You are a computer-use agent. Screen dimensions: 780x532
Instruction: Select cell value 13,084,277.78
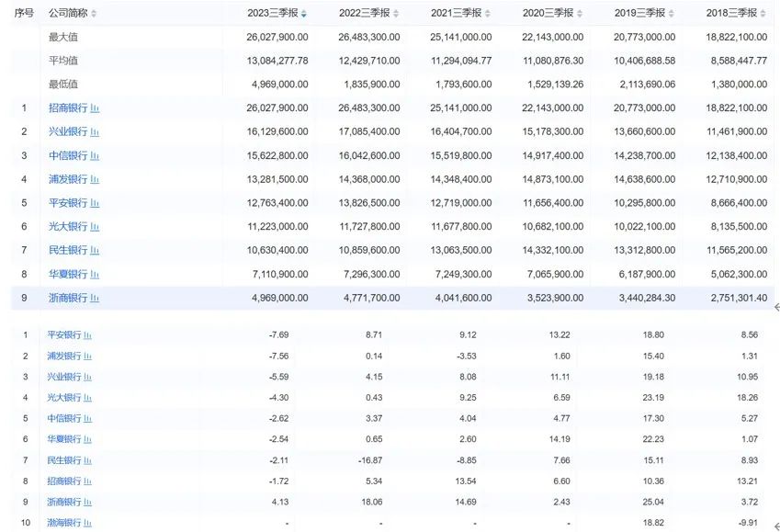(x=277, y=61)
